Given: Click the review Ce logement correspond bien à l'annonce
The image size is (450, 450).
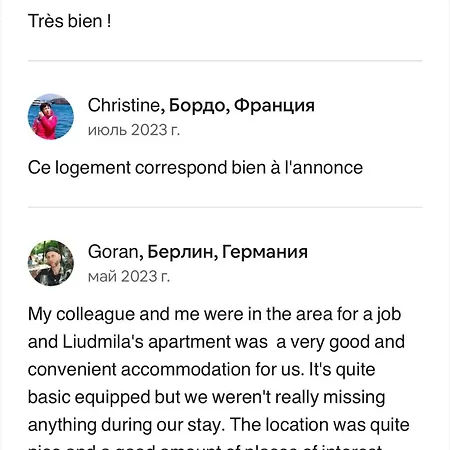Looking at the screenshot, I should (x=195, y=167).
